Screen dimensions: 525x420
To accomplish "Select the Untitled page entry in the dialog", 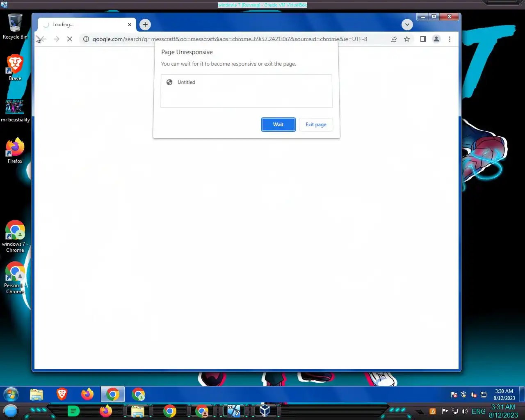I will [246, 82].
